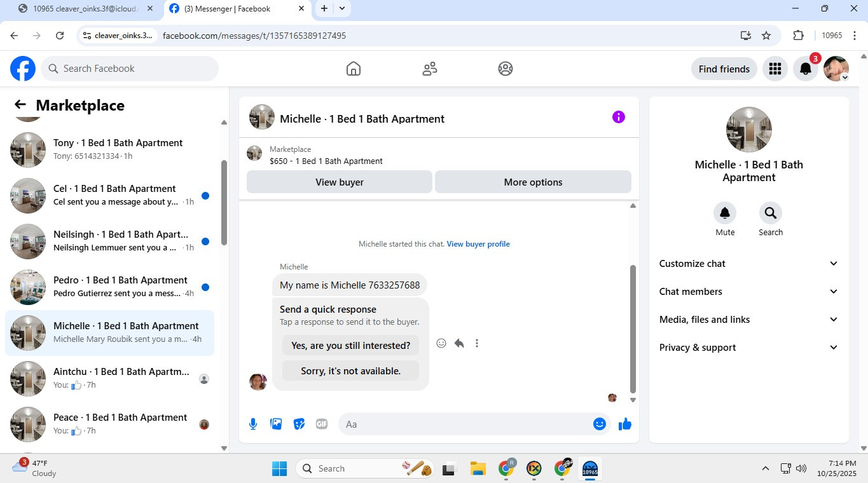Viewport: 868px width, 483px height.
Task: Follow the View buyer profile link
Action: (x=478, y=244)
